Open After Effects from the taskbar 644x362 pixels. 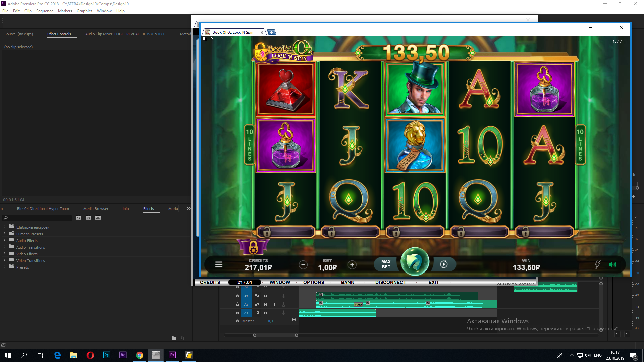click(x=123, y=355)
